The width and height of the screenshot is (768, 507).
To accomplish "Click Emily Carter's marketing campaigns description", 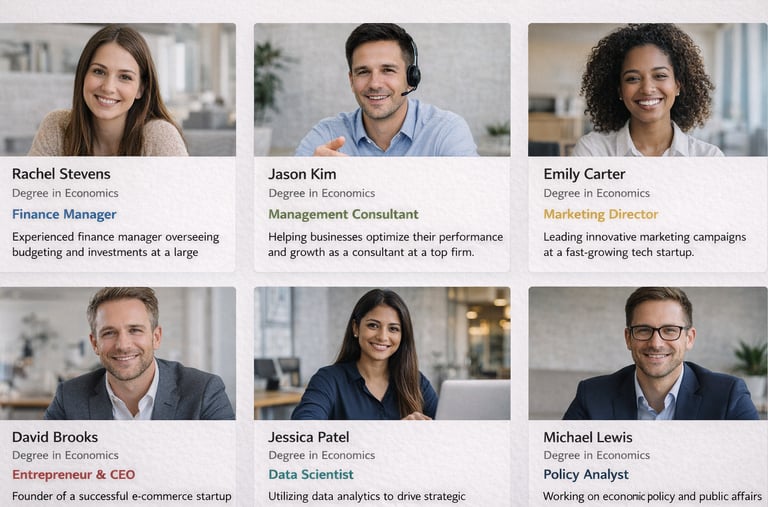I will pos(644,245).
